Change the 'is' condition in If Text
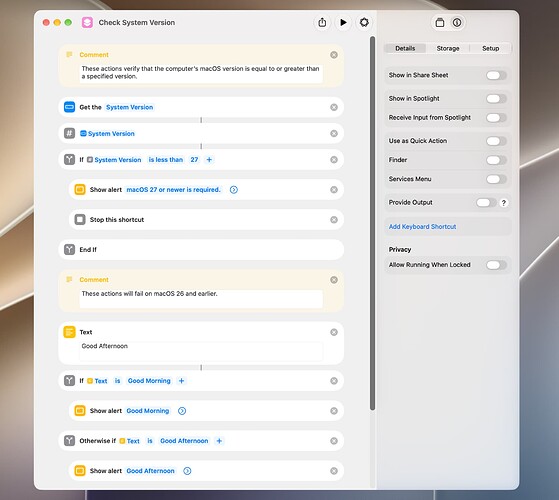The image size is (559, 500). click(x=117, y=381)
